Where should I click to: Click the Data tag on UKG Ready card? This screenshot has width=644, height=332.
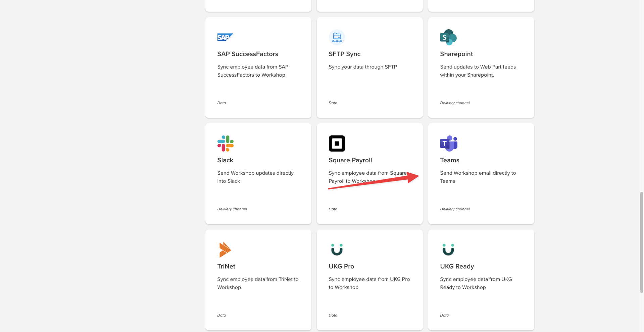click(x=444, y=315)
